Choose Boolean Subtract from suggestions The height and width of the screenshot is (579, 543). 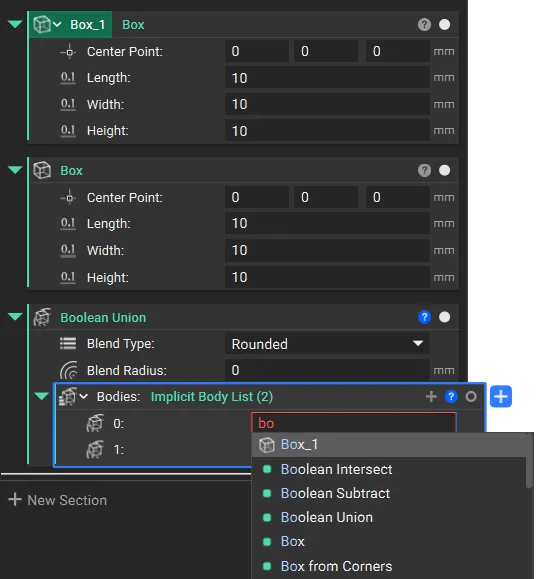click(x=389, y=493)
